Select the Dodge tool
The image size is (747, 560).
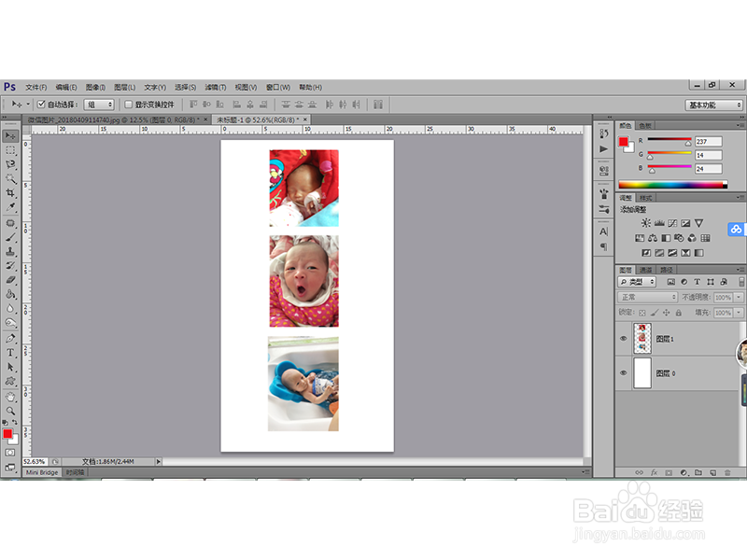(10, 323)
